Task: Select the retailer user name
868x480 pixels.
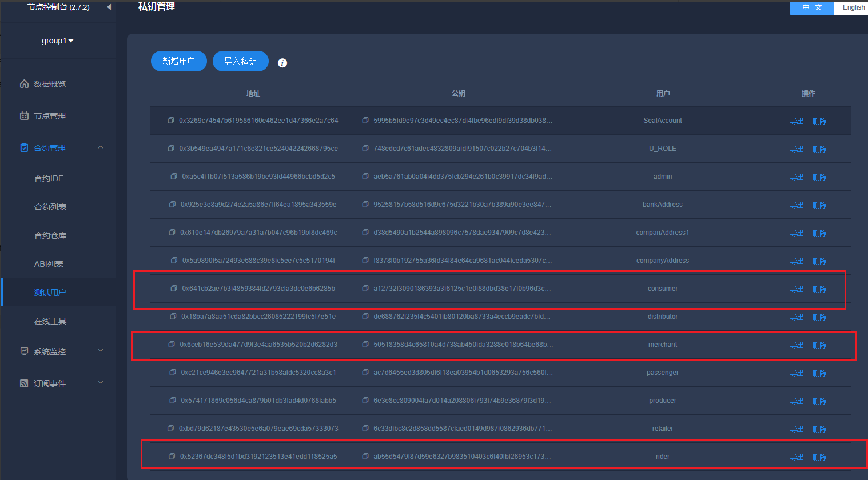Action: click(663, 429)
